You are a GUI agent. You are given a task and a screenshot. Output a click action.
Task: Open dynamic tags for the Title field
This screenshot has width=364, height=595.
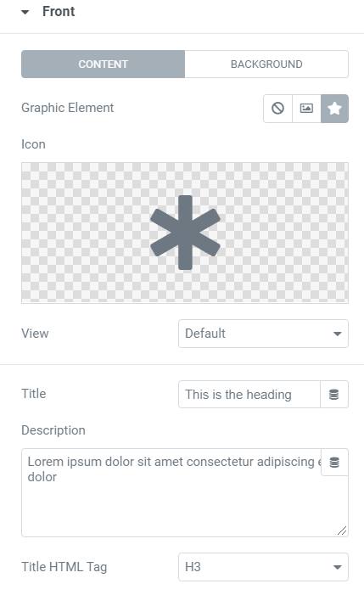334,395
